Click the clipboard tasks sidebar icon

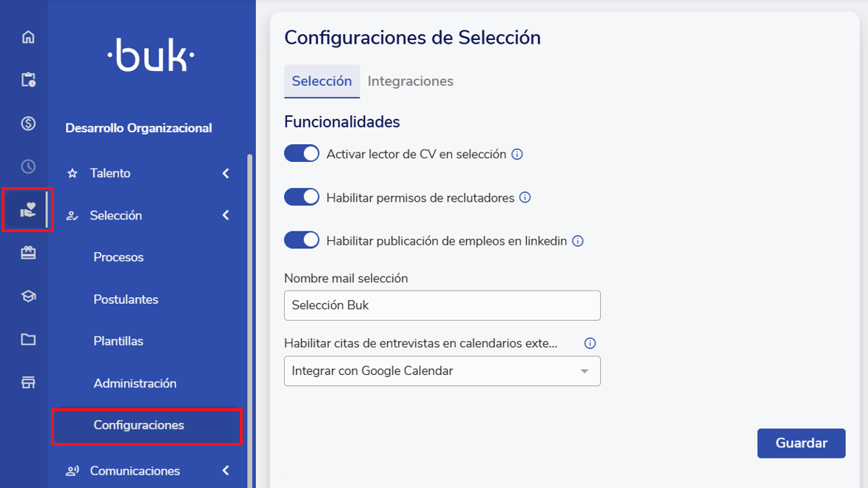[28, 80]
